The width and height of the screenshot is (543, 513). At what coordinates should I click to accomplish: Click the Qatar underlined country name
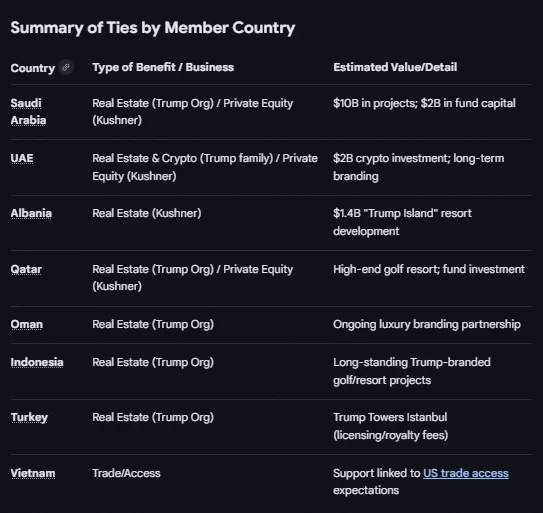coord(26,269)
